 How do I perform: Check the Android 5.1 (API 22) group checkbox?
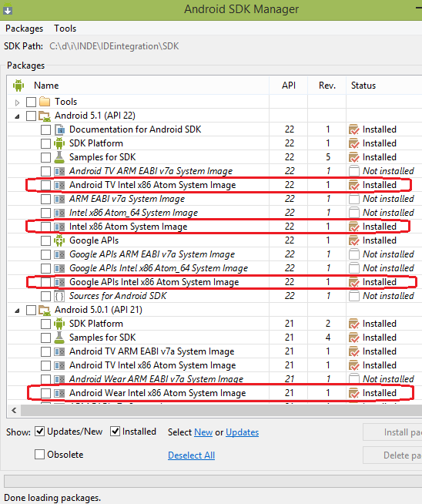(31, 116)
